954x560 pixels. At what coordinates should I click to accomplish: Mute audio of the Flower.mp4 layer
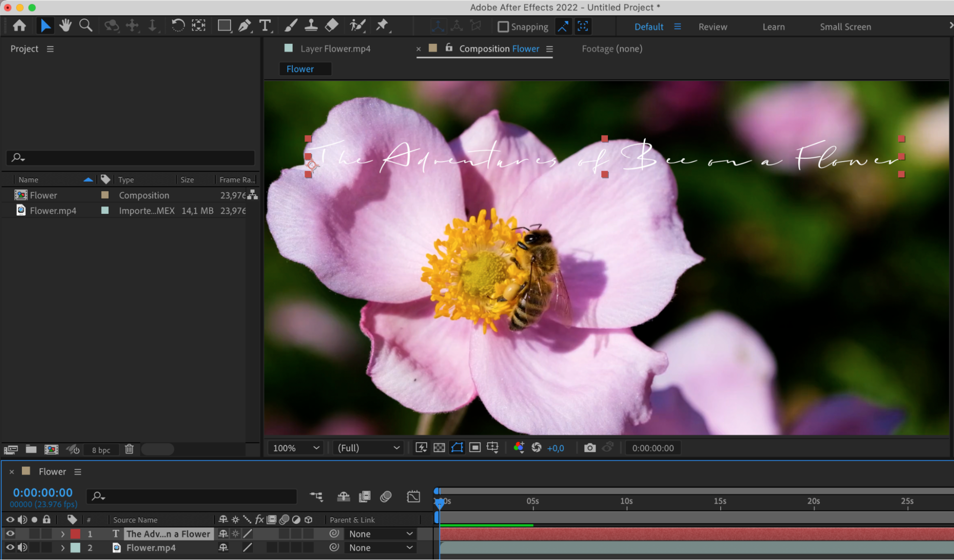coord(22,548)
